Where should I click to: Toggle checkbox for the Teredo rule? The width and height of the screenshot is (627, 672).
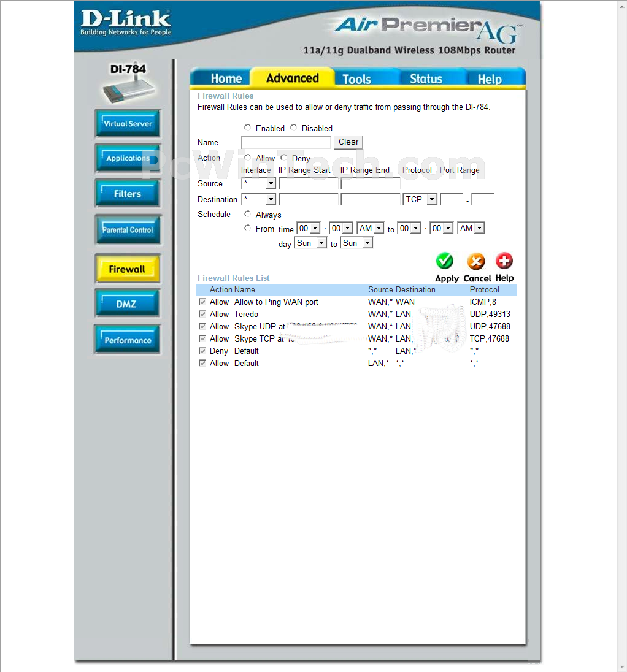[202, 314]
